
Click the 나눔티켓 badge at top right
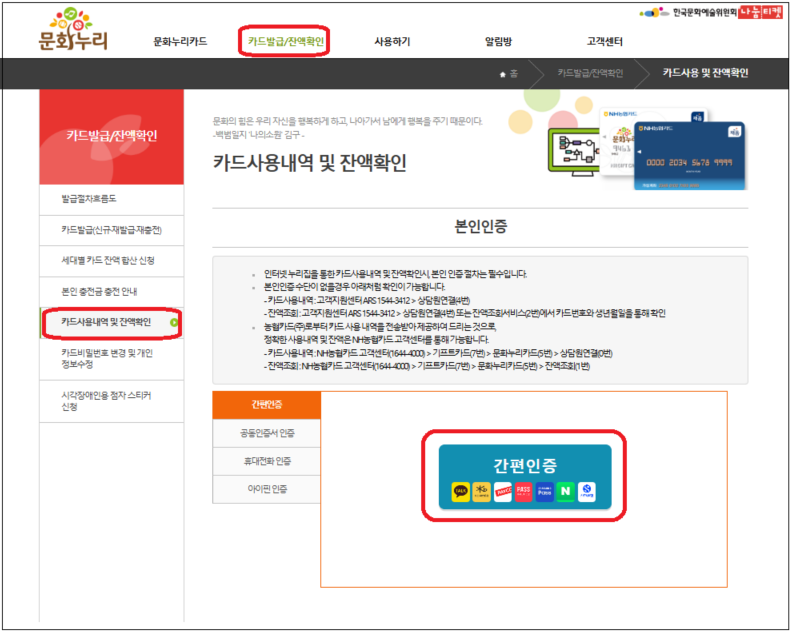(760, 13)
